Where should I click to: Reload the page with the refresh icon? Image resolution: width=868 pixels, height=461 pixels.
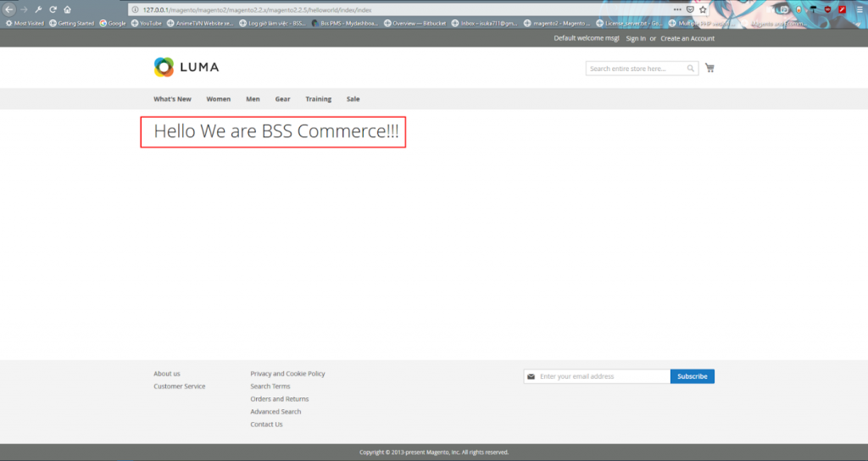click(x=53, y=9)
